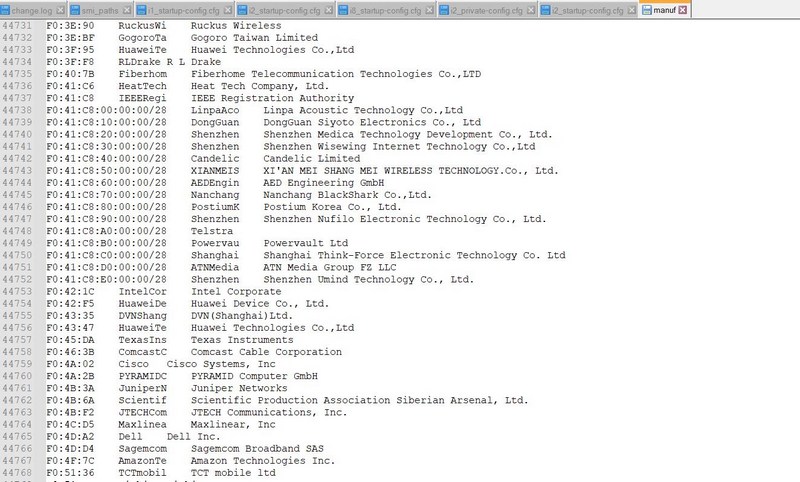The width and height of the screenshot is (800, 482).
Task: Click the save-state icon on smi_paths tab
Action: [x=75, y=10]
